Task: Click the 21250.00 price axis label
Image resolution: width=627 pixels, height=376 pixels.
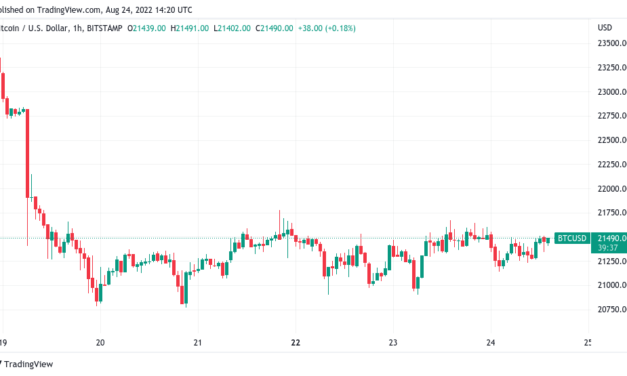Action: click(612, 261)
